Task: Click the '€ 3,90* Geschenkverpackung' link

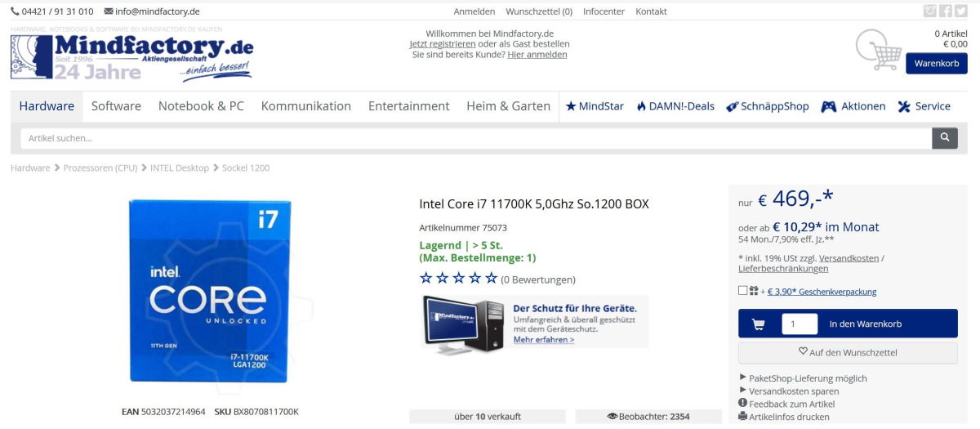Action: [822, 292]
